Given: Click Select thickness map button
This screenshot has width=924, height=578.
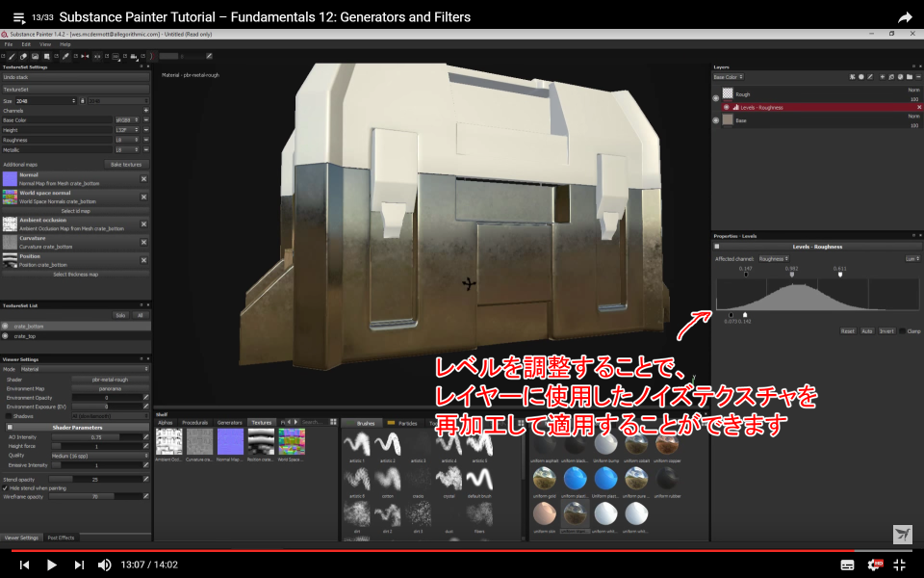Looking at the screenshot, I should pyautogui.click(x=75, y=275).
